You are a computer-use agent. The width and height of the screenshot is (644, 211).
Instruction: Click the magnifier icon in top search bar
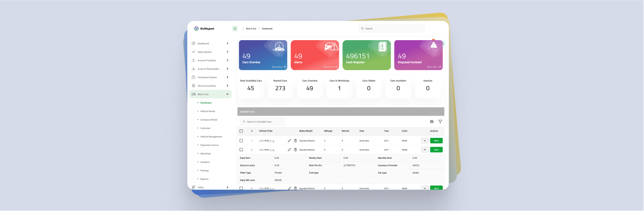(363, 29)
